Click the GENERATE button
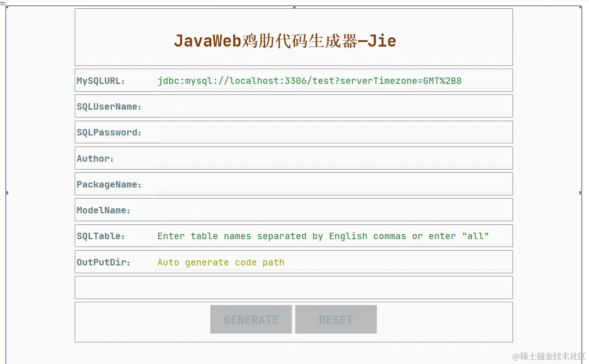The image size is (589, 364). click(251, 319)
